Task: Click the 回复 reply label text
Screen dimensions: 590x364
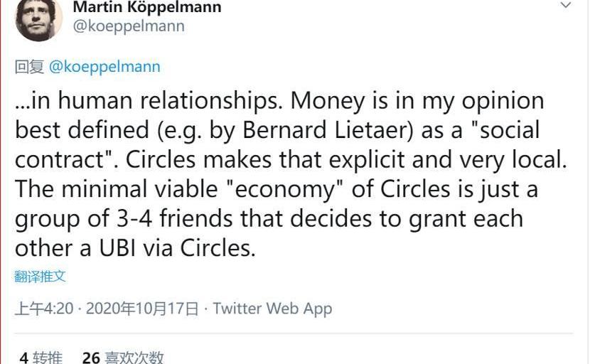Action: [x=29, y=67]
